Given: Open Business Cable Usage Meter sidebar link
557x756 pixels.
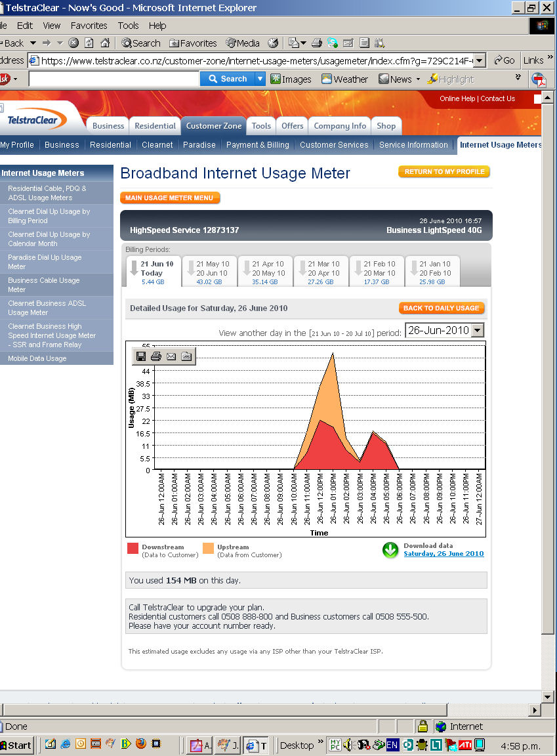Looking at the screenshot, I should pos(44,285).
